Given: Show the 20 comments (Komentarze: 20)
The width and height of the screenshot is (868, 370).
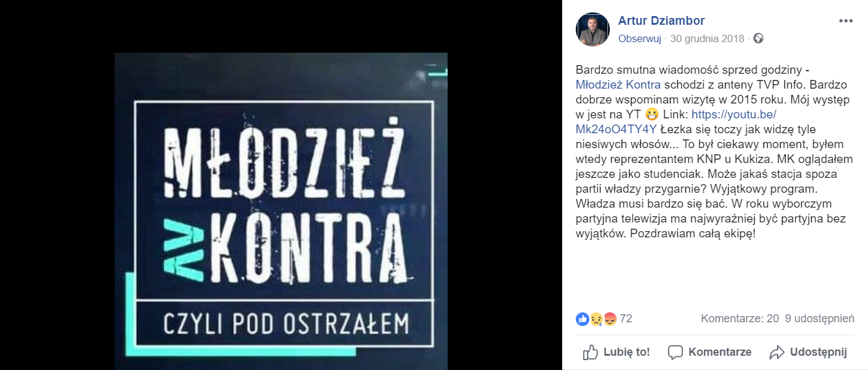Looking at the screenshot, I should 740,319.
